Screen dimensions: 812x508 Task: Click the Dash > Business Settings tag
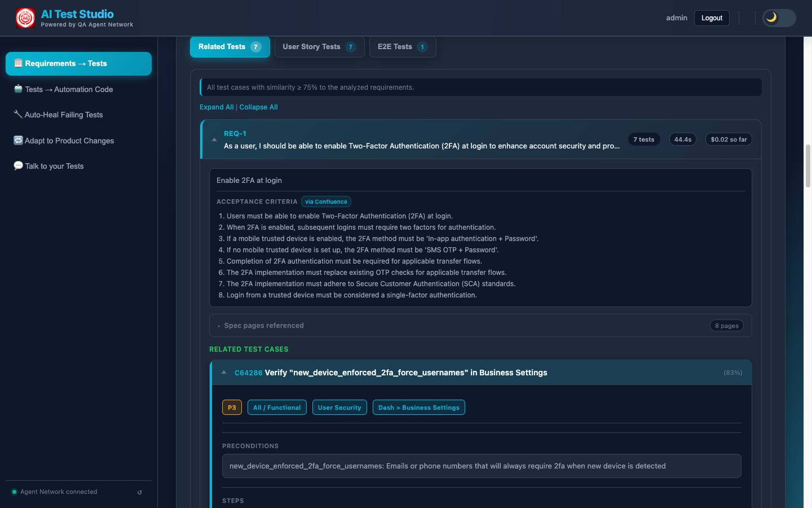click(419, 408)
